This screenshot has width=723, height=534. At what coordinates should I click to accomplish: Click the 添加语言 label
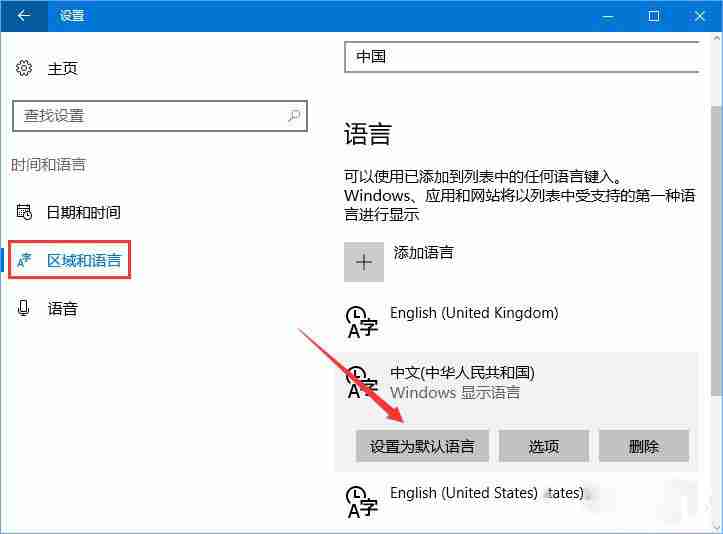[x=423, y=252]
